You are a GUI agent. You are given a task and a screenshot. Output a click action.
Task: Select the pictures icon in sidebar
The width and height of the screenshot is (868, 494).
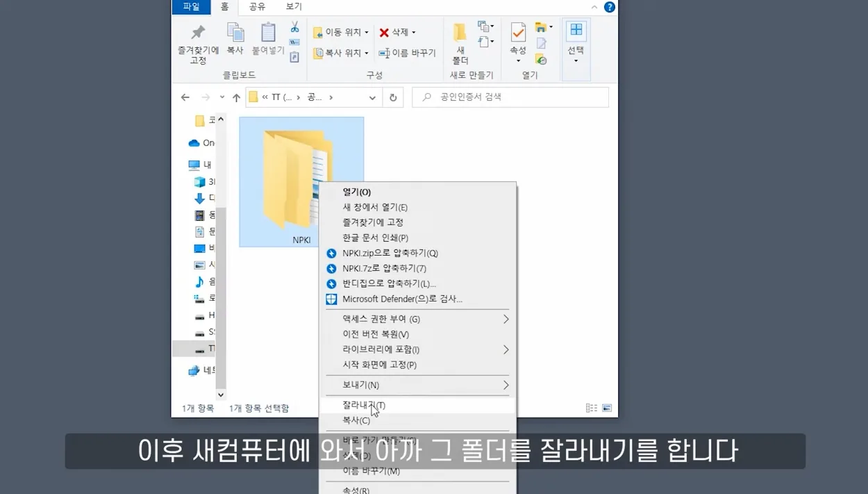click(x=200, y=265)
